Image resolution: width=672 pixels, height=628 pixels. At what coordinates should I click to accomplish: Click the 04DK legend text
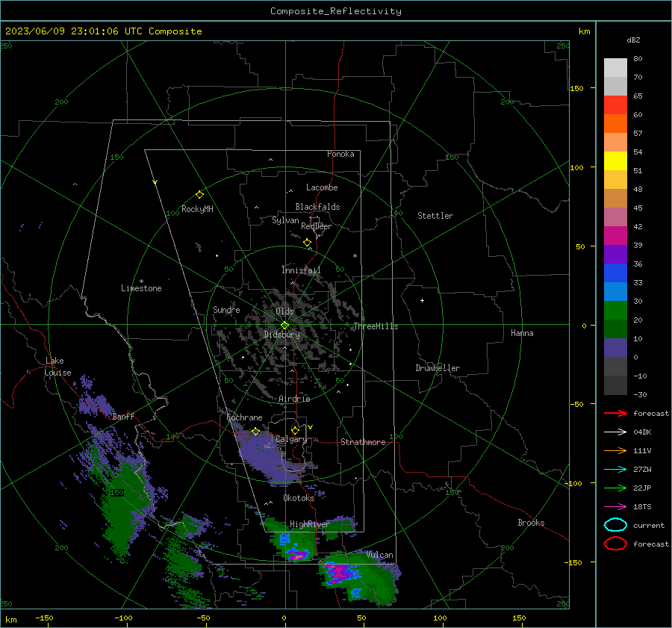pyautogui.click(x=642, y=432)
